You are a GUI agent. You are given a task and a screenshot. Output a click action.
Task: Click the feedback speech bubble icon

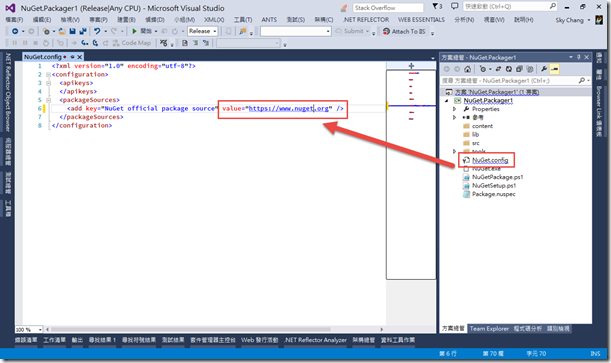[454, 6]
